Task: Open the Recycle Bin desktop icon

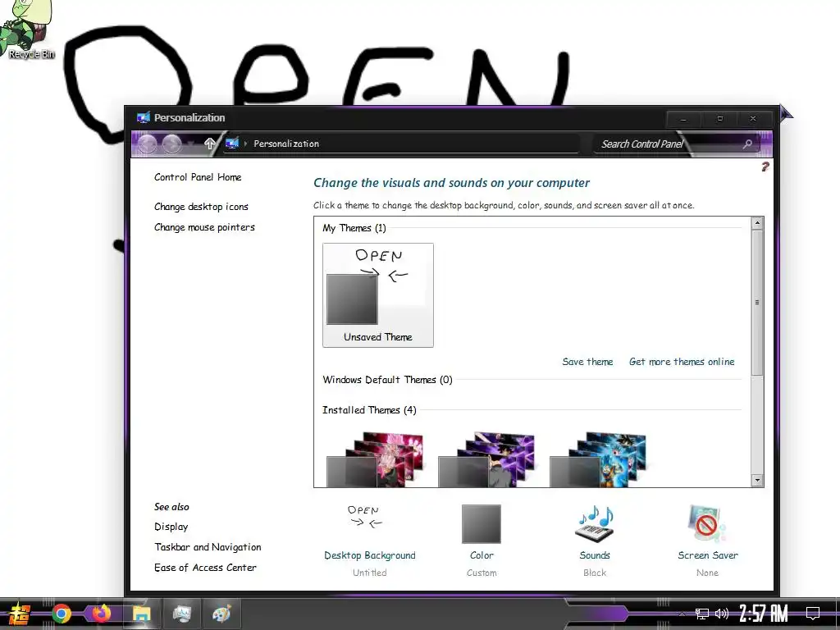Action: 30,30
